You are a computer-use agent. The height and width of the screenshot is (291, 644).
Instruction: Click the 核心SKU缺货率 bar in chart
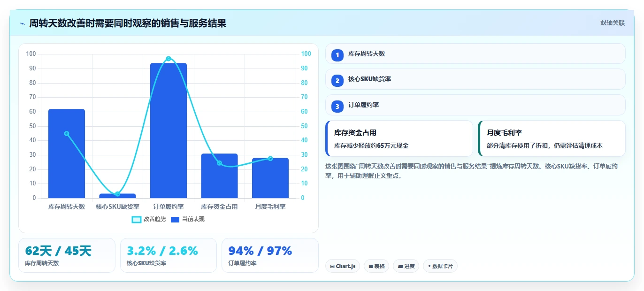(117, 196)
